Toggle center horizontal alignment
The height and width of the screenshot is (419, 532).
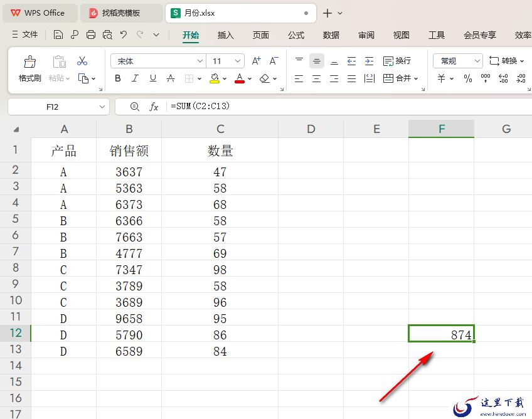coord(317,78)
